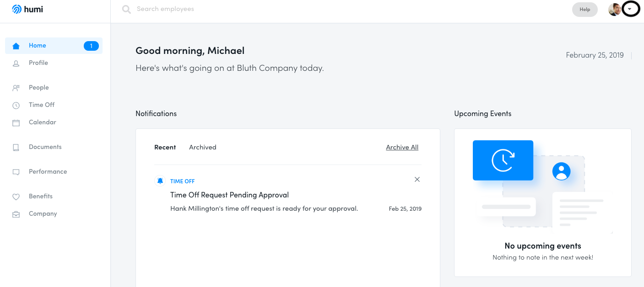Image resolution: width=644 pixels, height=287 pixels.
Task: Switch to the Archived notifications tab
Action: tap(203, 147)
